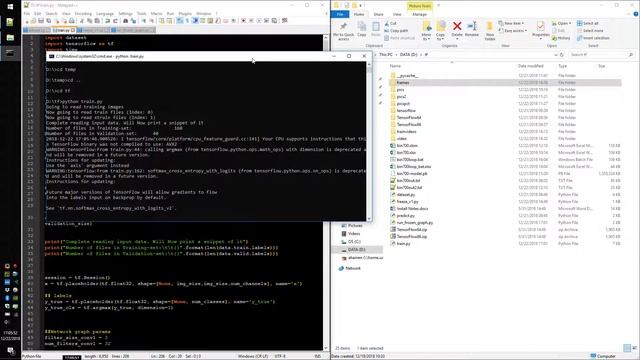
Task: Click the Print icon in Notepad++ toolbar
Action: (71, 21)
